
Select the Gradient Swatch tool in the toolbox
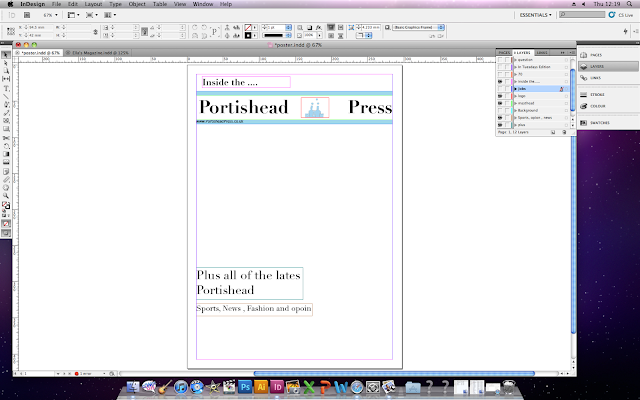6,154
